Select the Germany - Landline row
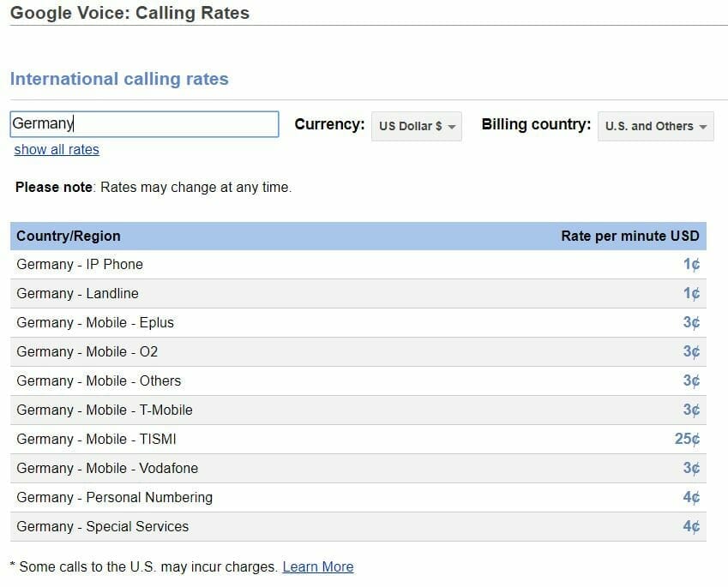Screen dimensions: 728x587 (x=77, y=293)
